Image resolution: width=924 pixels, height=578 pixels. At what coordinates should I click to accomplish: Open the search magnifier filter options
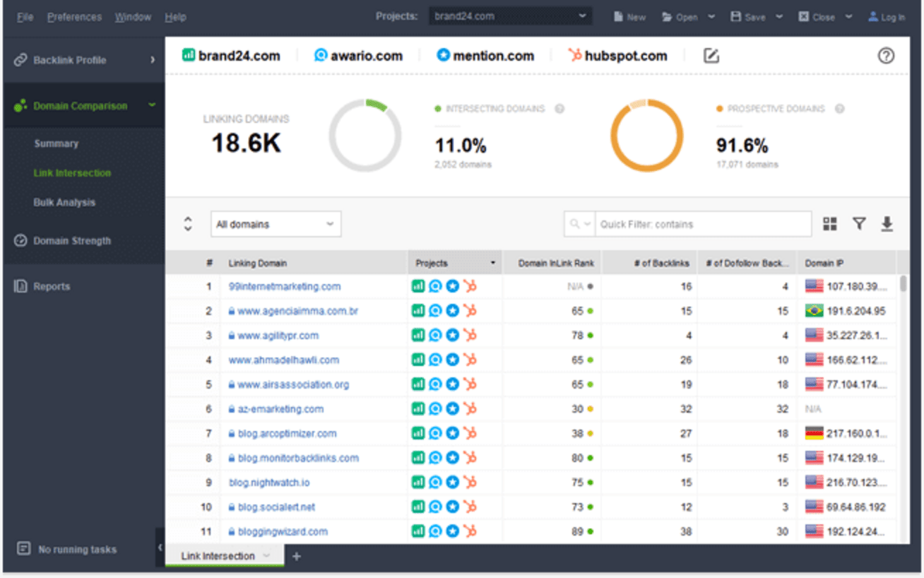tap(579, 224)
